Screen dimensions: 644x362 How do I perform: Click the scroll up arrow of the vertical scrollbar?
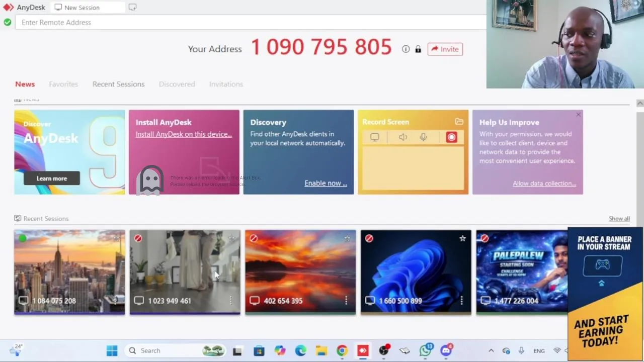click(x=639, y=103)
